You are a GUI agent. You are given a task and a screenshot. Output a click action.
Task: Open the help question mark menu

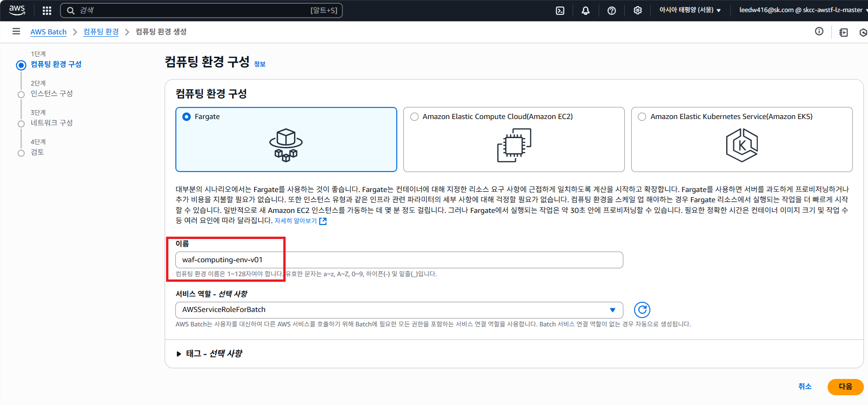[612, 10]
